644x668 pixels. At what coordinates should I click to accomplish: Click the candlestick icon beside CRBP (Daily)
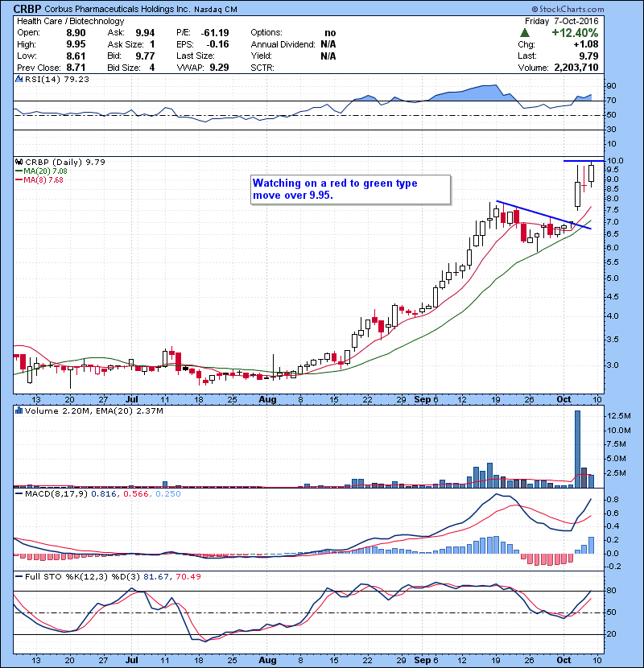pos(19,162)
